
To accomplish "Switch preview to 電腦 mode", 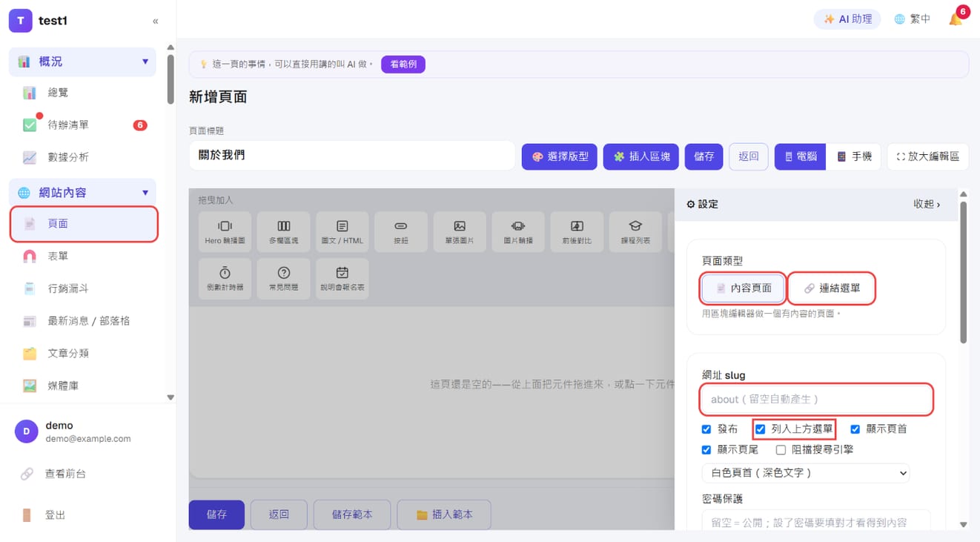I will coord(800,156).
